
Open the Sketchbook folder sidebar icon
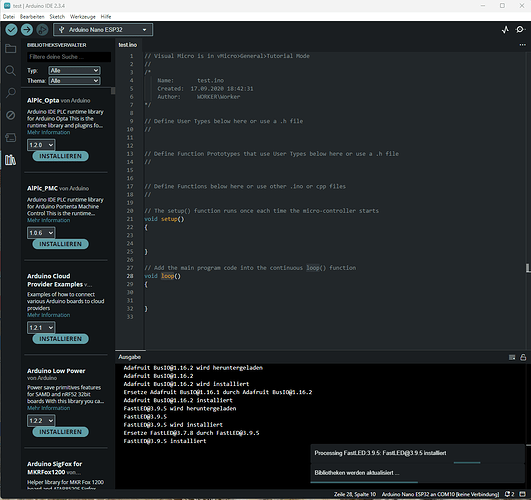pos(10,49)
